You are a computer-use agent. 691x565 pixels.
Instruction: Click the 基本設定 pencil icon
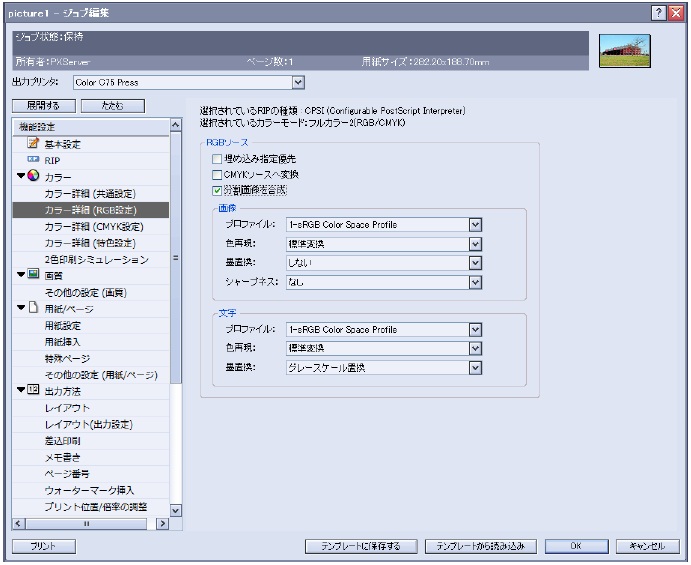32,144
